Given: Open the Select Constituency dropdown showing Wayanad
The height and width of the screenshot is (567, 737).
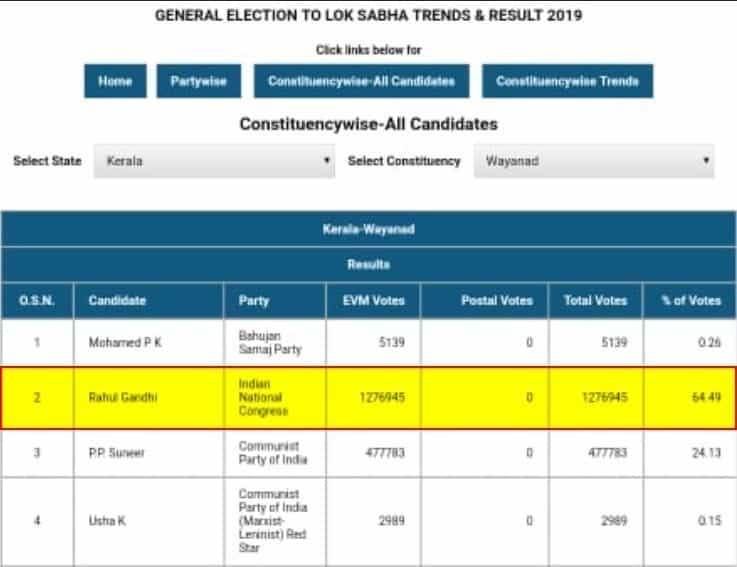Looking at the screenshot, I should (594, 161).
